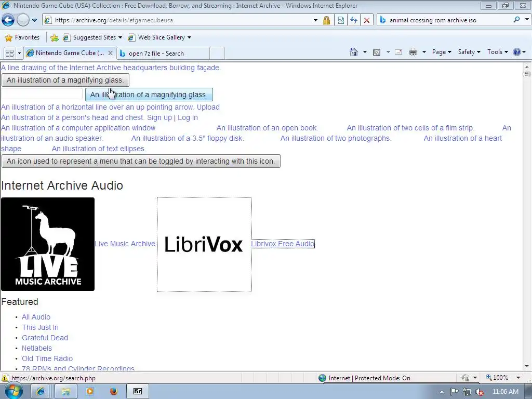This screenshot has width=532, height=399.
Task: Click the Sign up link
Action: click(x=159, y=117)
